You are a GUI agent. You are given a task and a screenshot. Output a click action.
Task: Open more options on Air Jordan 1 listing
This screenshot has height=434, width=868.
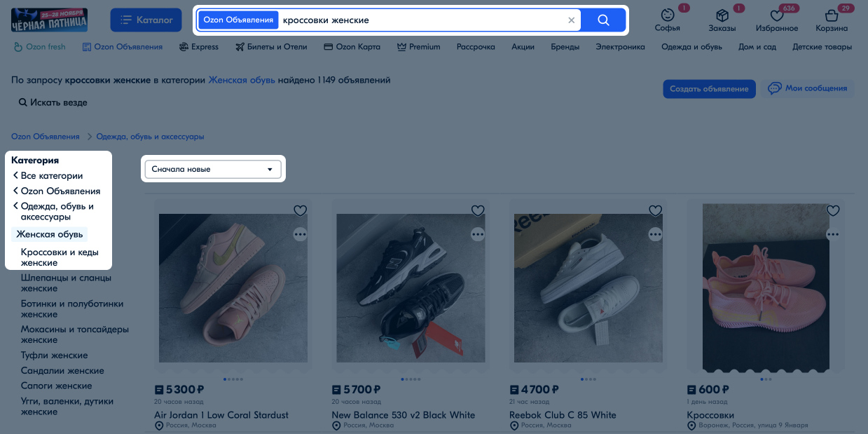(301, 234)
